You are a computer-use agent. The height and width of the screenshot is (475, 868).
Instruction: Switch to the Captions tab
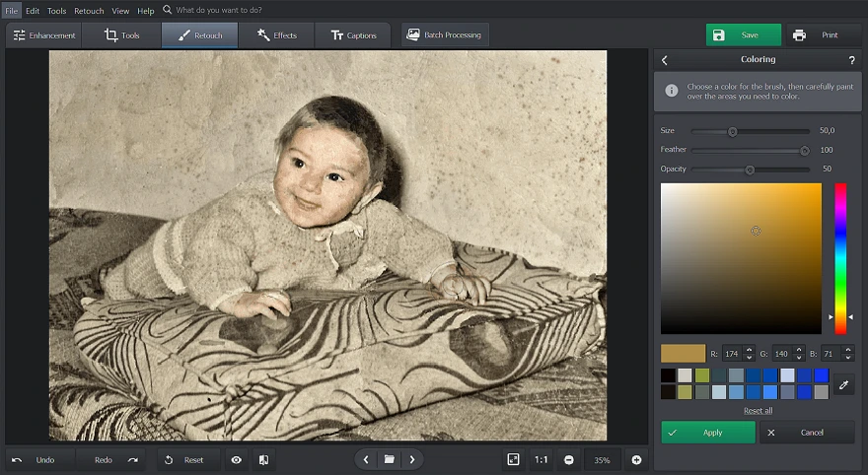(x=353, y=35)
